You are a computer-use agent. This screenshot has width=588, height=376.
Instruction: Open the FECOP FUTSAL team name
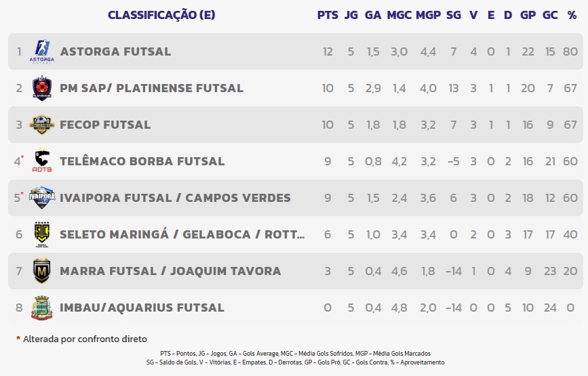pos(105,125)
